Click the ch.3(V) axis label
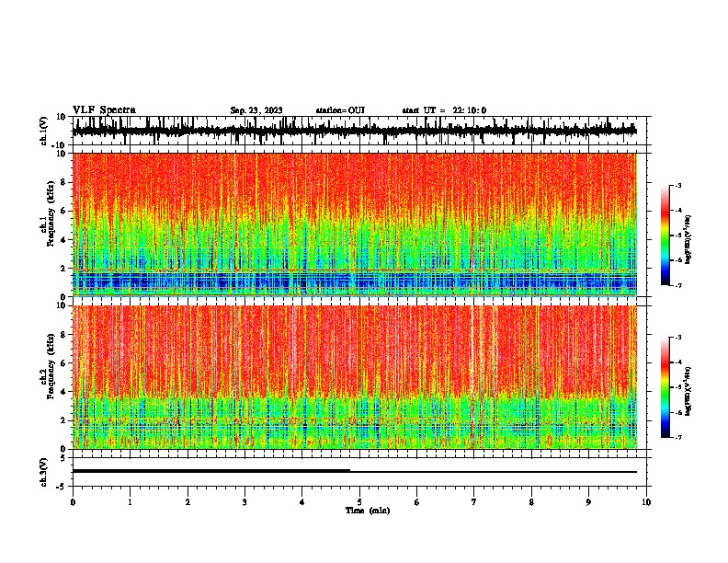The height and width of the screenshot is (563, 728). click(44, 472)
